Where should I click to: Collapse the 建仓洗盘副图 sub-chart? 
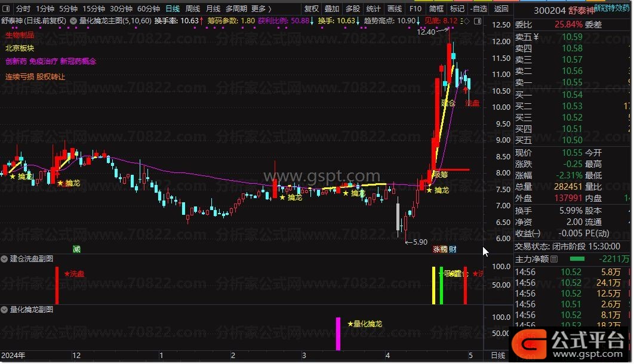(4, 259)
